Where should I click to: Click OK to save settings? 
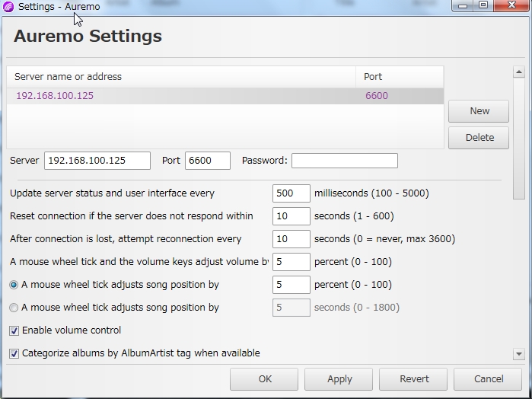pyautogui.click(x=264, y=379)
